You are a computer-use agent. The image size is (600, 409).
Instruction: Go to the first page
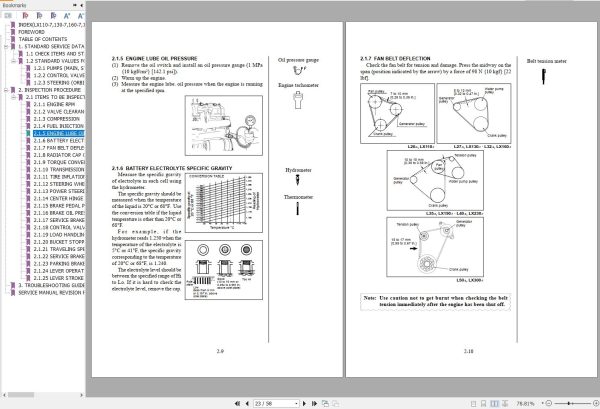pyautogui.click(x=237, y=403)
